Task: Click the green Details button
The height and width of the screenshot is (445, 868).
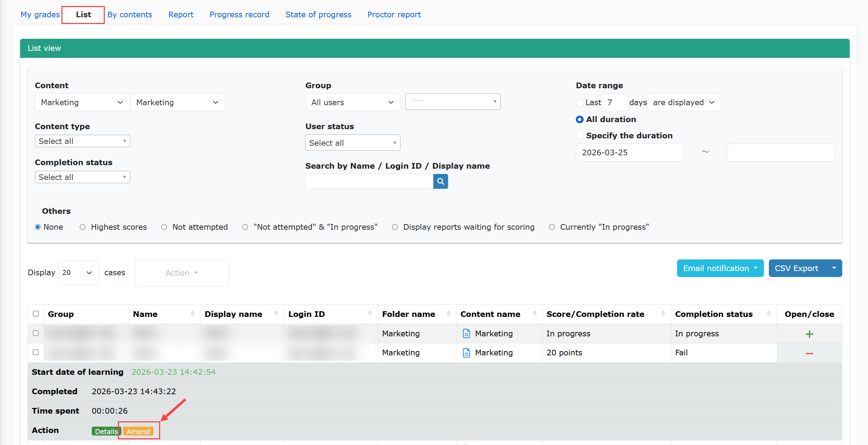Action: click(106, 431)
